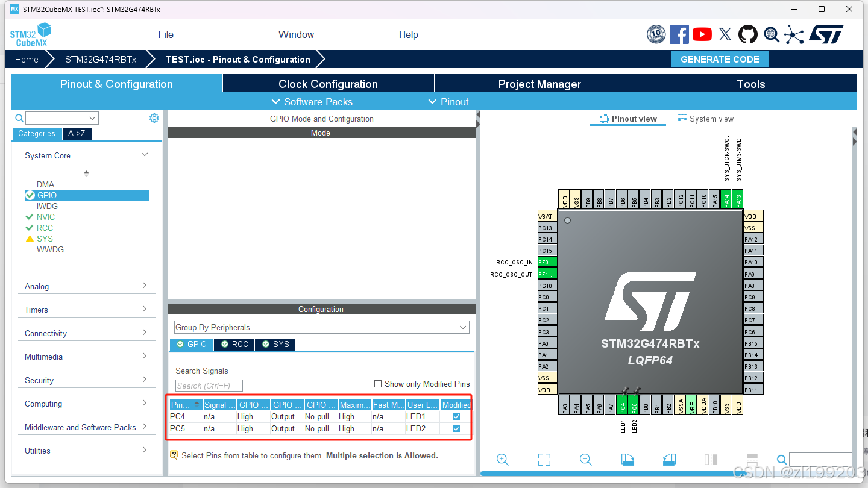Open the File menu
This screenshot has width=868, height=488.
pyautogui.click(x=166, y=34)
